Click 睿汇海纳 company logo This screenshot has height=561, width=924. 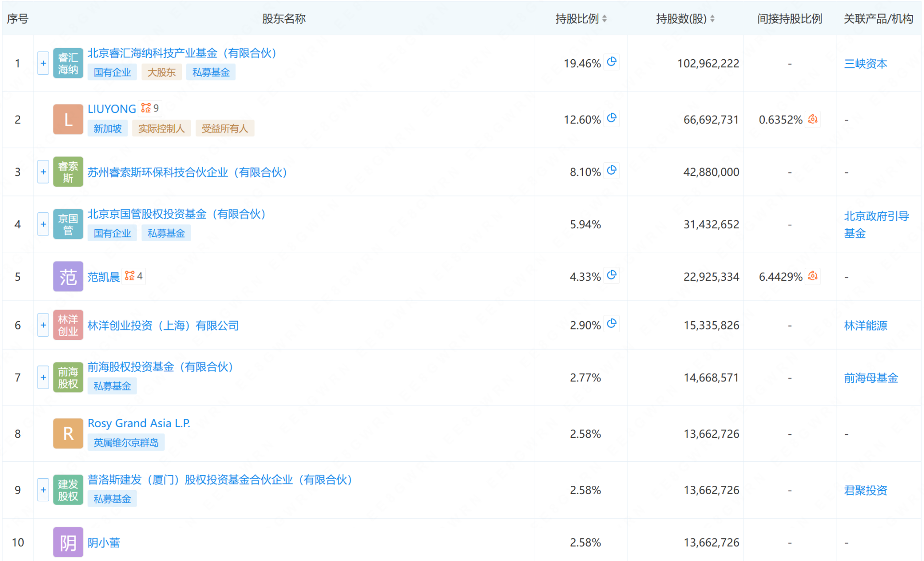click(x=68, y=63)
